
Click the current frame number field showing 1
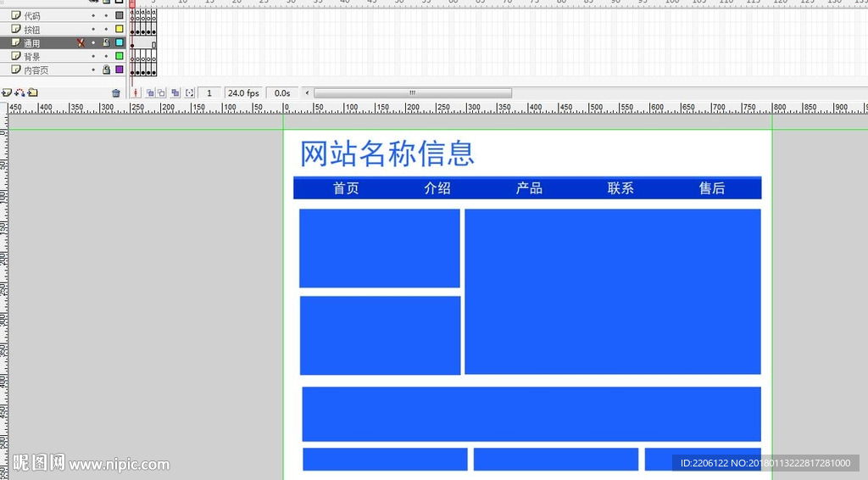[x=209, y=93]
